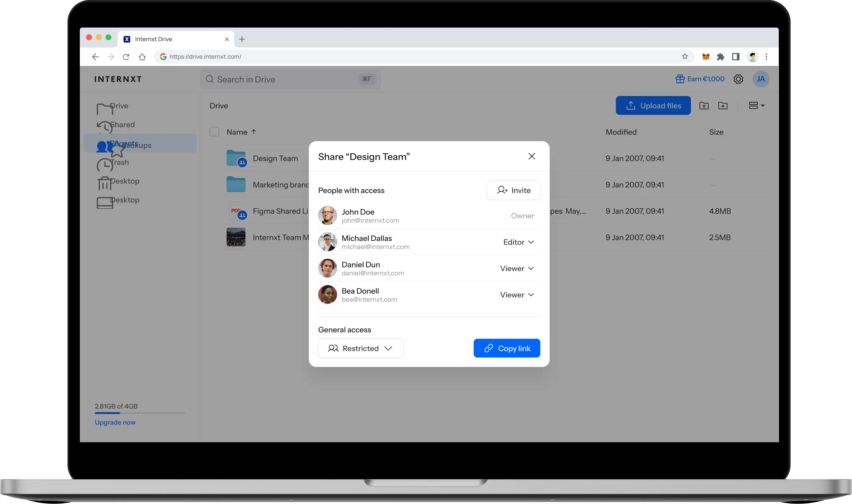
Task: Click the 2.5MB size value
Action: coord(720,237)
